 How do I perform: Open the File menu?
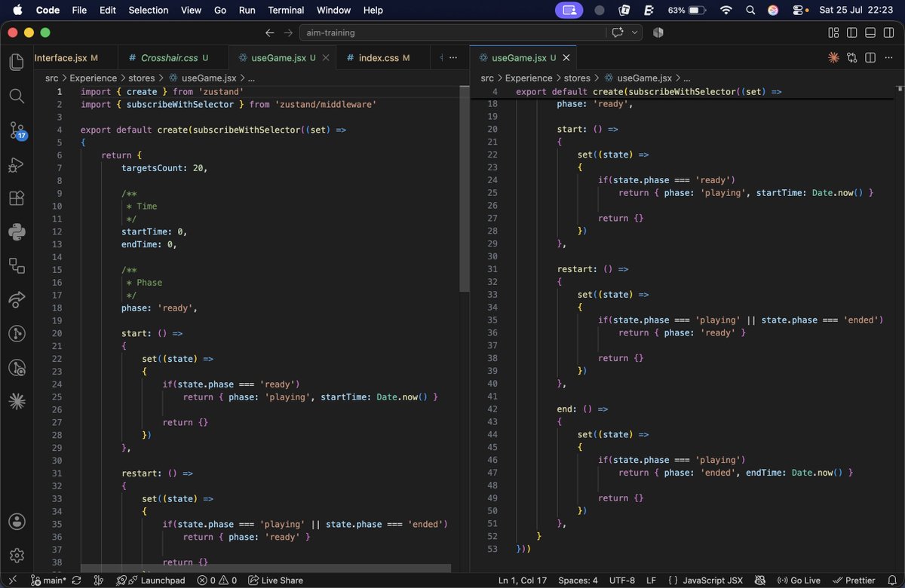(x=80, y=10)
